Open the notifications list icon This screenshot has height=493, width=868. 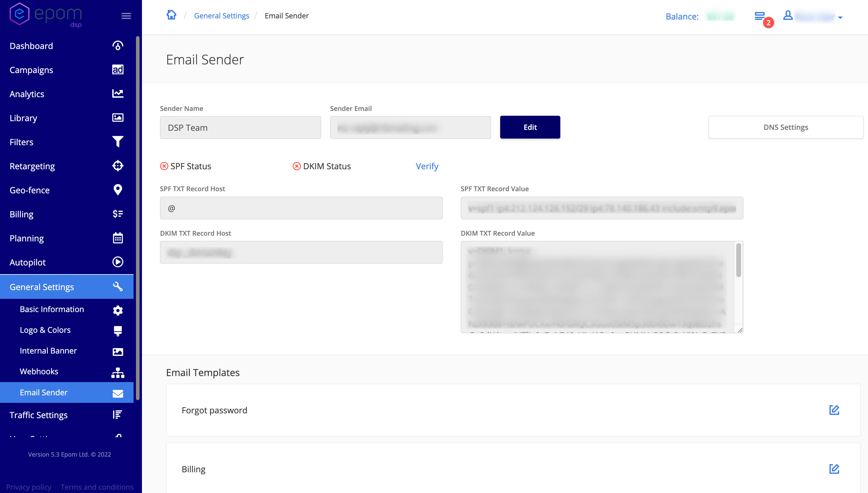[x=760, y=16]
